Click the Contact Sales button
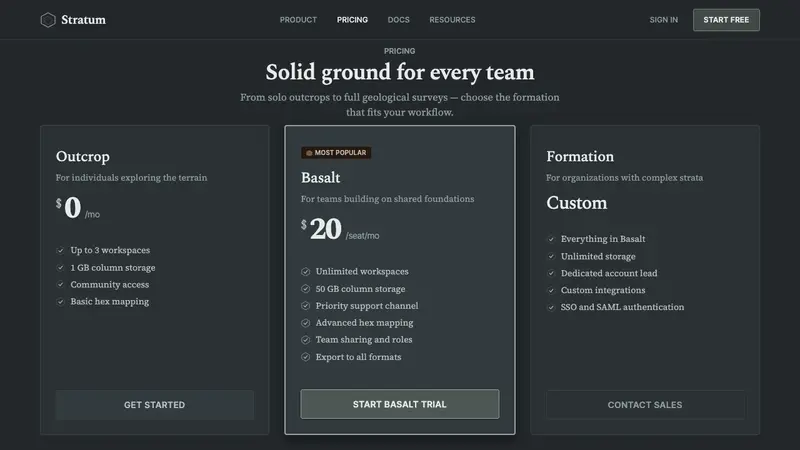The height and width of the screenshot is (450, 800). pyautogui.click(x=645, y=405)
